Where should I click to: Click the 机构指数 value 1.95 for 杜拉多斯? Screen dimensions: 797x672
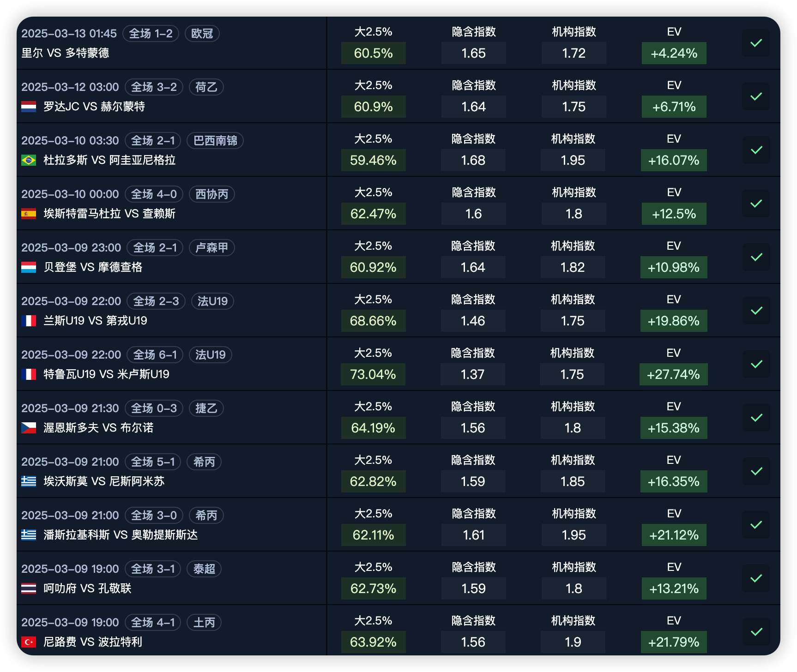pyautogui.click(x=573, y=160)
